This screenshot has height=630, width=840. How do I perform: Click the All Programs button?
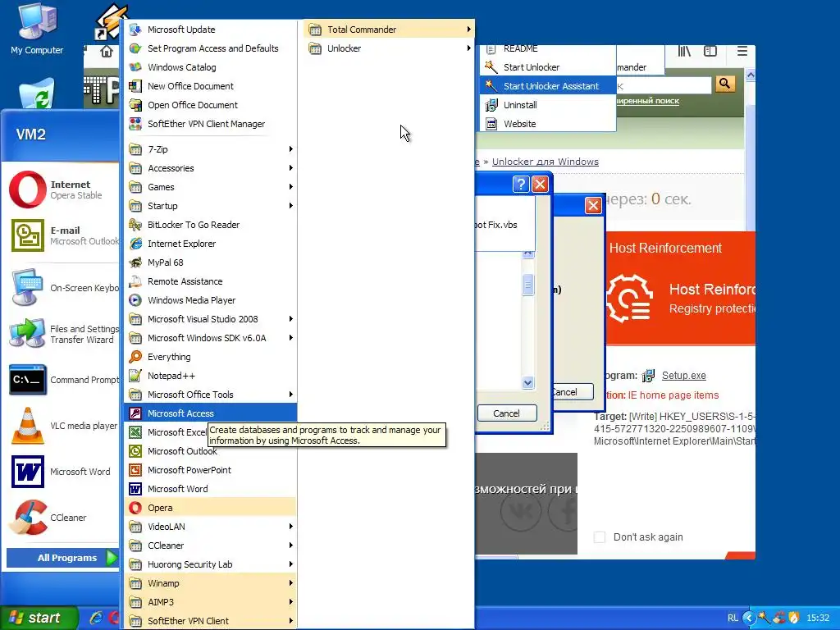62,558
